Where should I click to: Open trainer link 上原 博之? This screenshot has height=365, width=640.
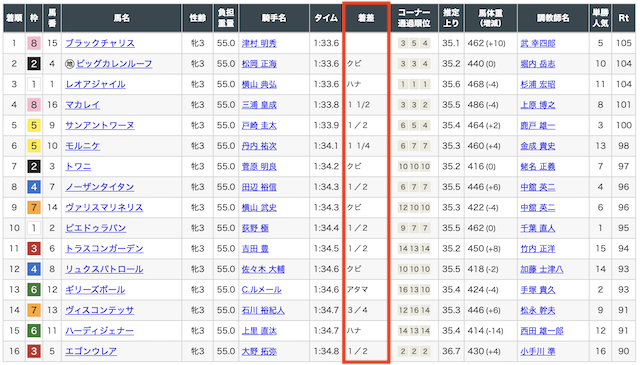[538, 105]
